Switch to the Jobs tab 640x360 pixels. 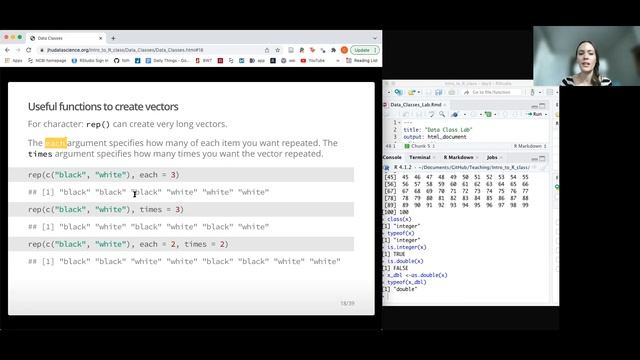click(492, 158)
